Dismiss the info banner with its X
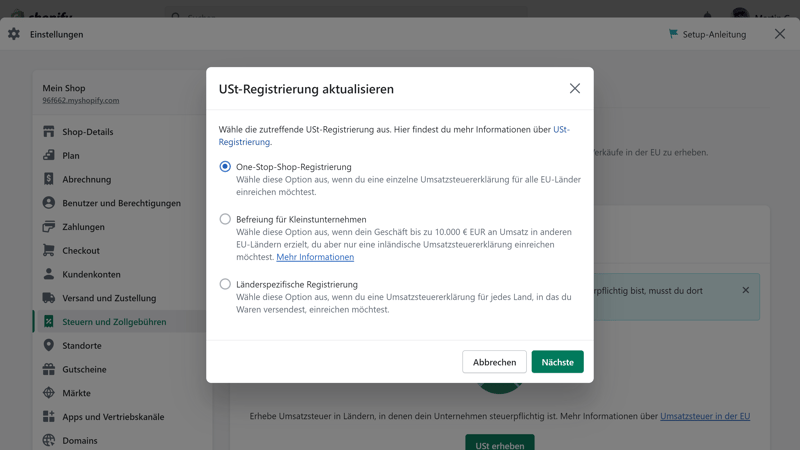 [x=745, y=291]
